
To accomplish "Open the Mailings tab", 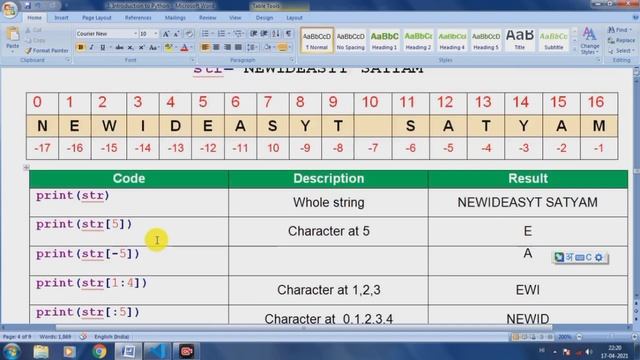I will pyautogui.click(x=175, y=18).
